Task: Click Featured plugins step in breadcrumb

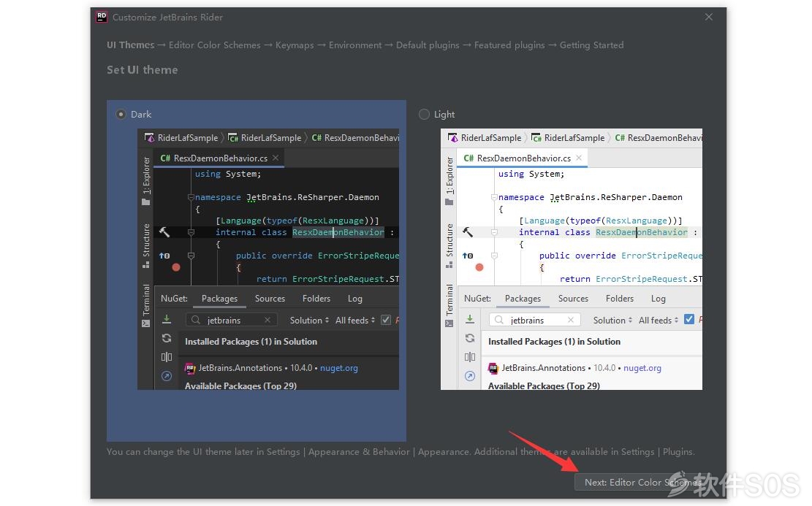Action: click(x=509, y=45)
